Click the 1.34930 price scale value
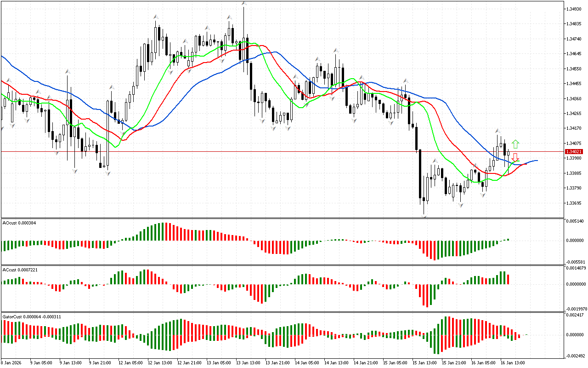Viewport: 588px width, 368px height. pyautogui.click(x=574, y=9)
